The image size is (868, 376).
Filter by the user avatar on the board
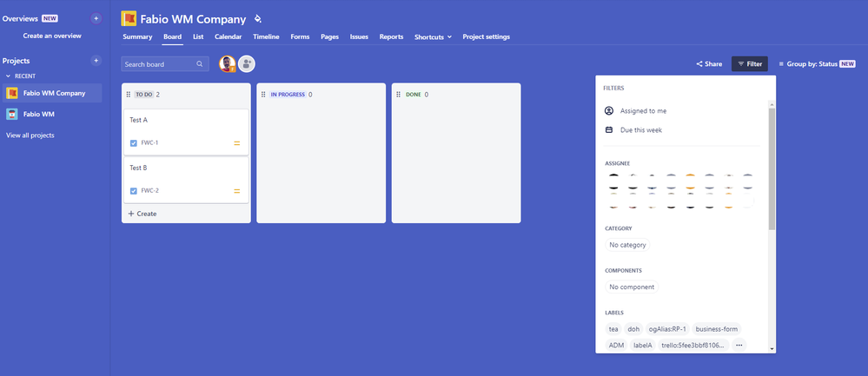point(228,64)
